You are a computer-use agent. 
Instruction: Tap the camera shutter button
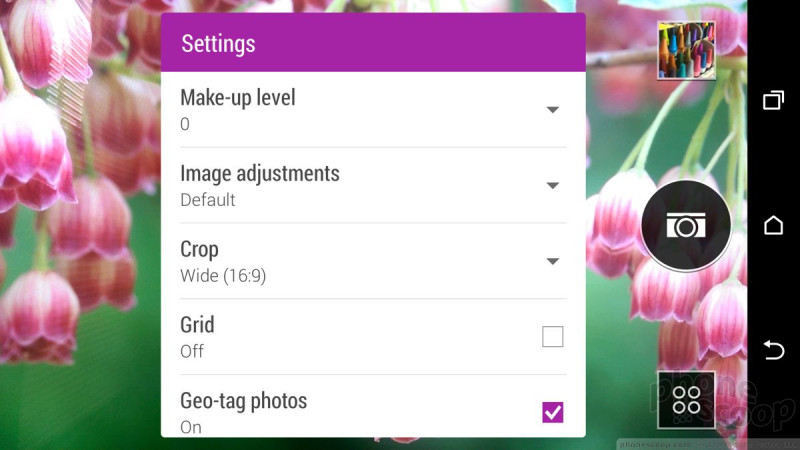click(686, 225)
